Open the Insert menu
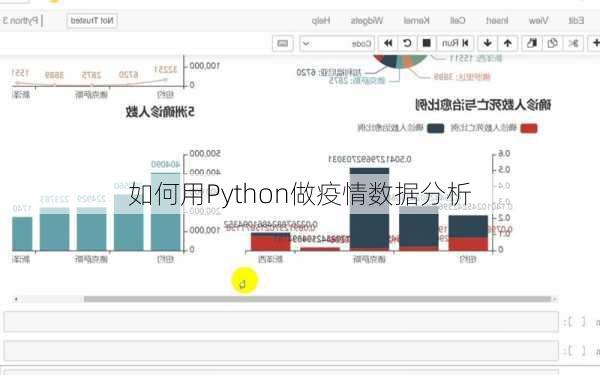The image size is (600, 375). tap(497, 20)
